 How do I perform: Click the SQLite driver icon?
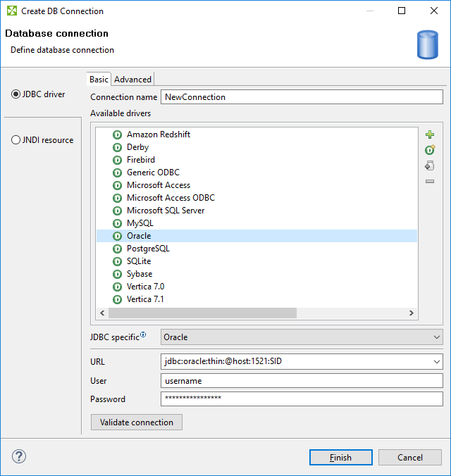(x=117, y=261)
